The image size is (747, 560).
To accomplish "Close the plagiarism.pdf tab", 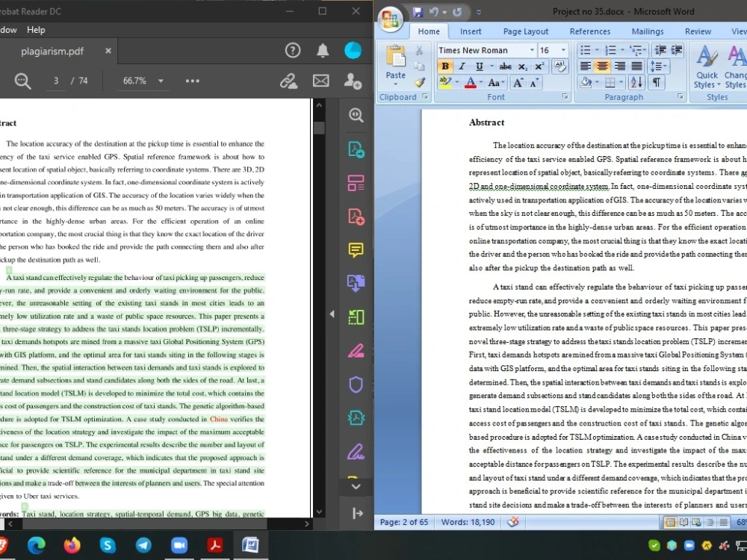I will click(x=108, y=51).
